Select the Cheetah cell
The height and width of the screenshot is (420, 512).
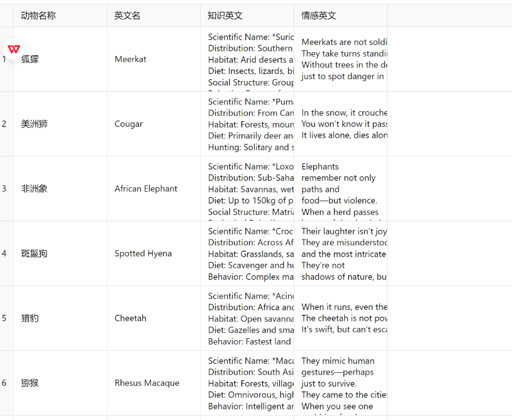130,318
